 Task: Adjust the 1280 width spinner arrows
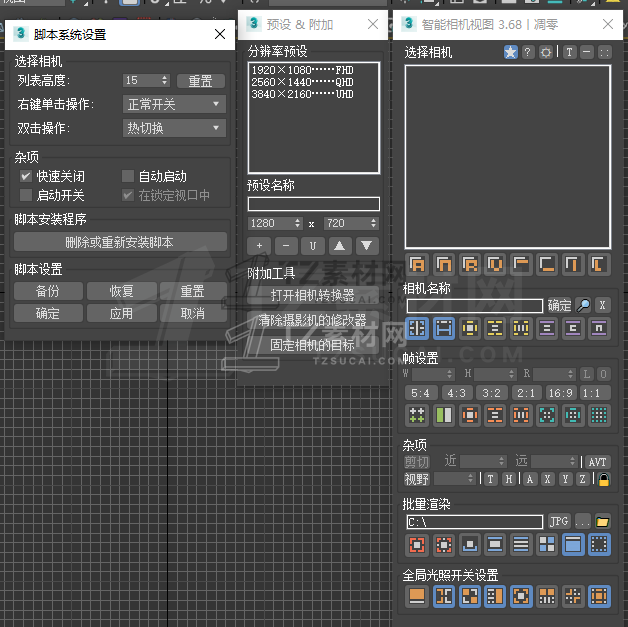tap(297, 223)
